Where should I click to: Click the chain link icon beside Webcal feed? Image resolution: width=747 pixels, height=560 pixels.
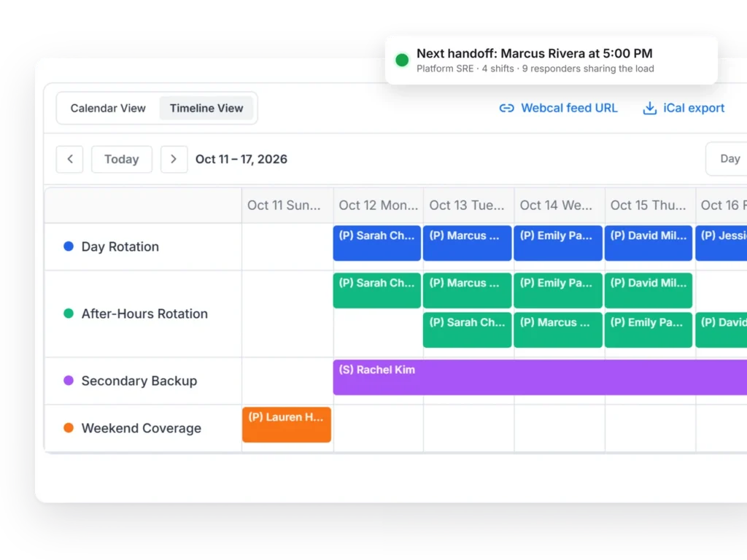coord(506,108)
